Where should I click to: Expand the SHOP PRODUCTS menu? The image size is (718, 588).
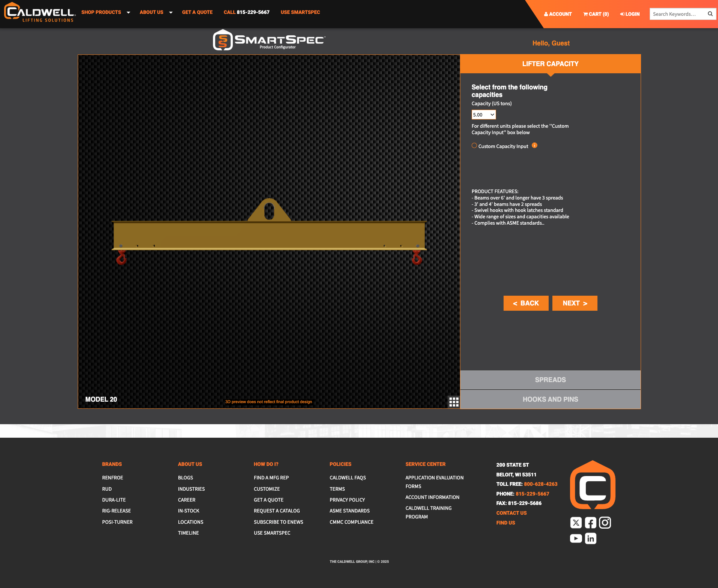coord(101,12)
